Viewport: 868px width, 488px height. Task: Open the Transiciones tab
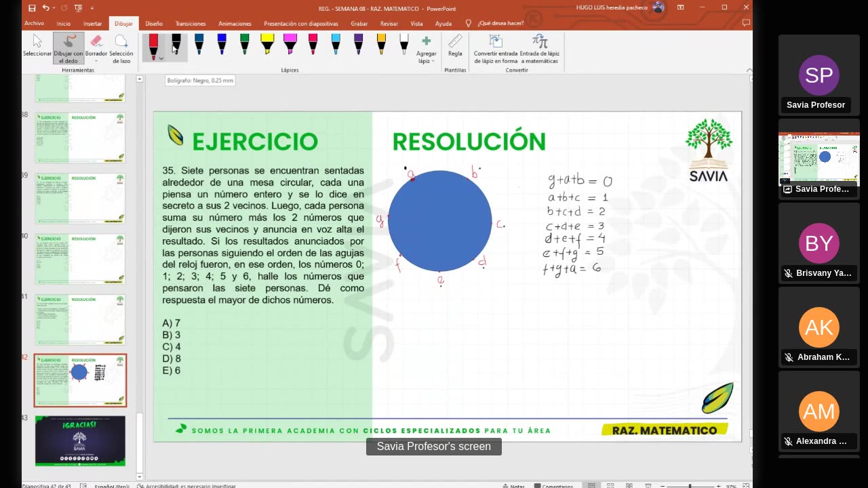pos(191,23)
